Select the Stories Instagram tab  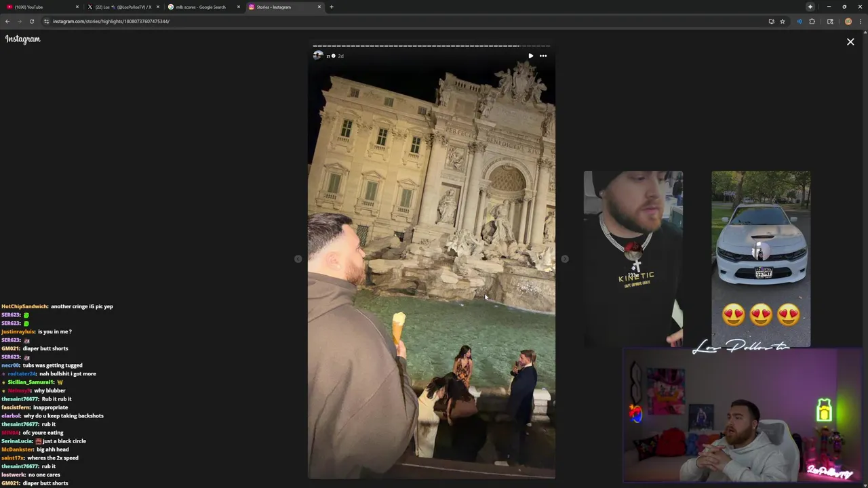click(x=283, y=7)
